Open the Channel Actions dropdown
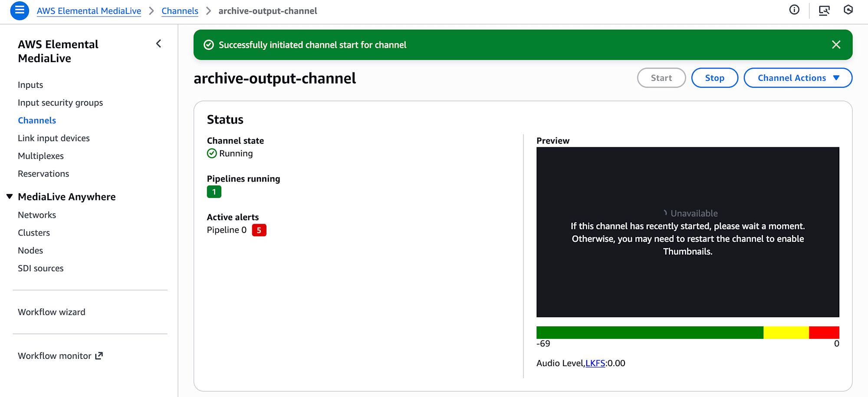This screenshot has height=397, width=868. coord(798,78)
